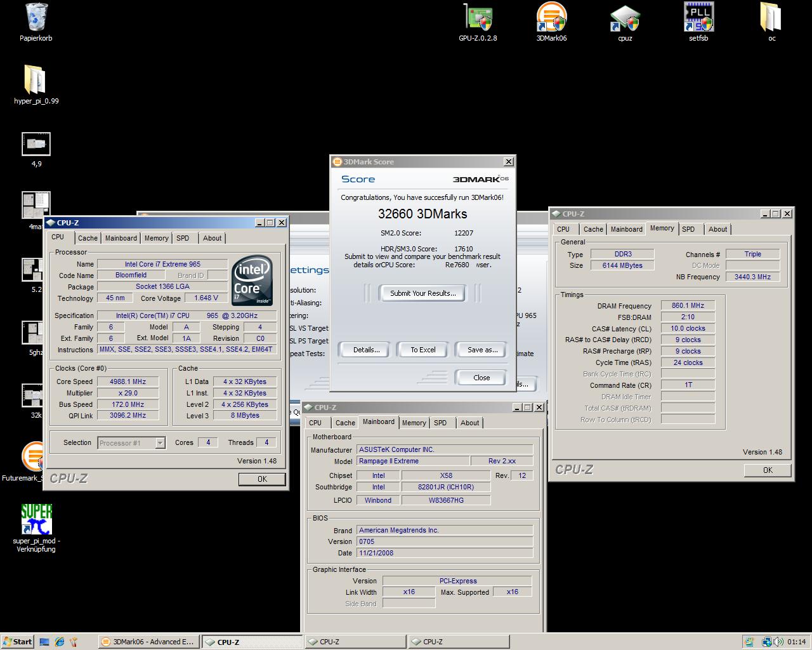Image resolution: width=812 pixels, height=650 pixels.
Task: Open the 4,9 screenshot file icon
Action: [x=36, y=144]
